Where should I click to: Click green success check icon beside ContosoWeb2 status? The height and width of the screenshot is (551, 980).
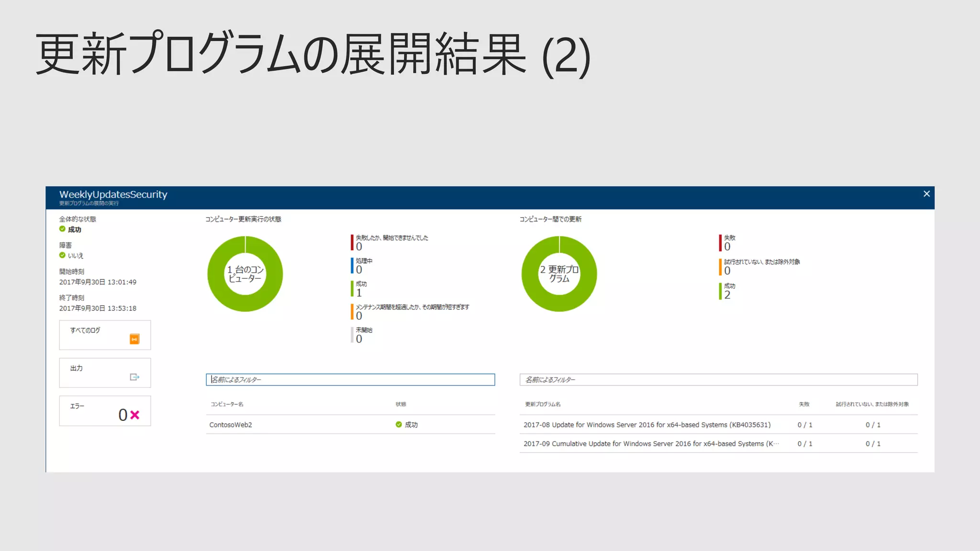[399, 424]
